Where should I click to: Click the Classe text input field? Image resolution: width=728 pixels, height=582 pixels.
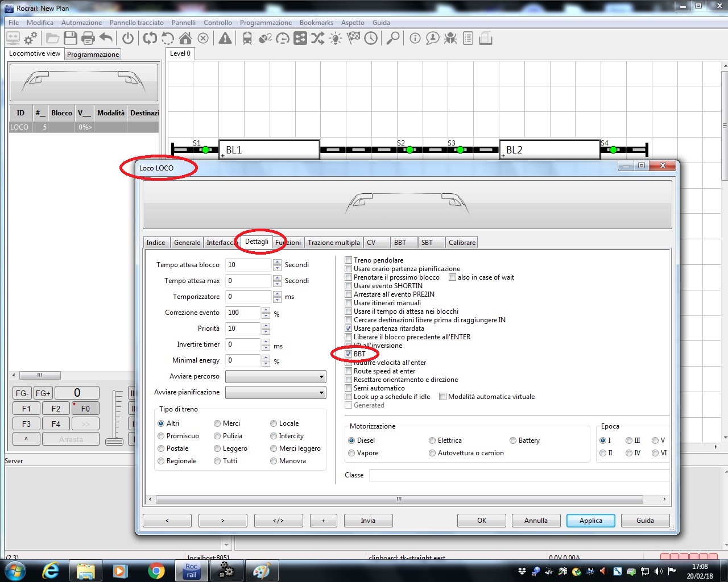click(x=519, y=475)
